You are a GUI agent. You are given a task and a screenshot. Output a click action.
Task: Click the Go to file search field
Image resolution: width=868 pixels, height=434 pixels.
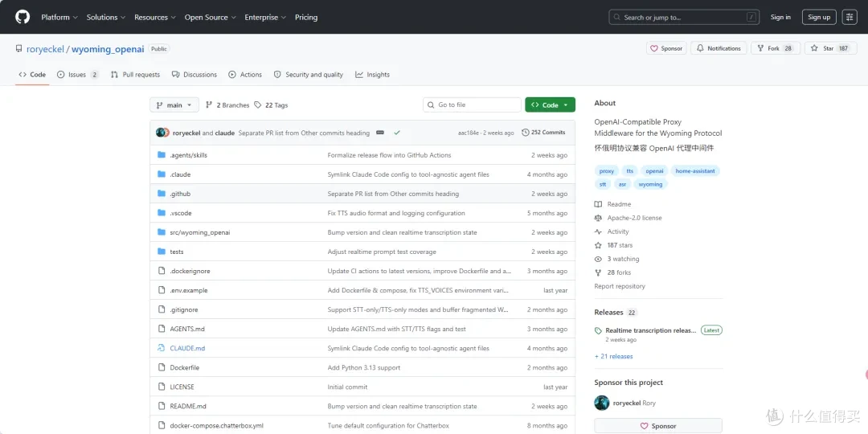[473, 105]
